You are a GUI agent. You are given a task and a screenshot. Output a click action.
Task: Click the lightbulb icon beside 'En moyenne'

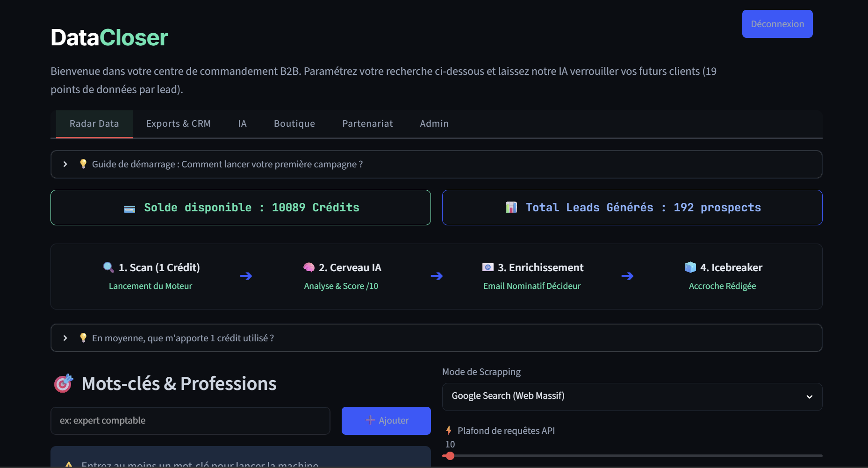click(x=83, y=338)
